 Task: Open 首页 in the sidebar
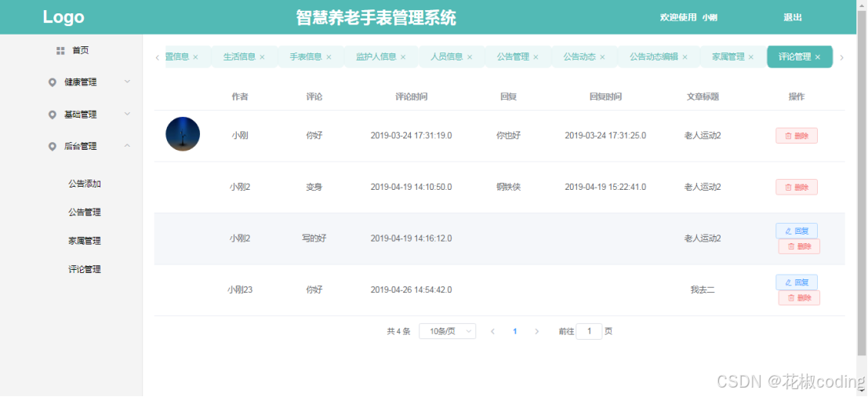click(80, 50)
